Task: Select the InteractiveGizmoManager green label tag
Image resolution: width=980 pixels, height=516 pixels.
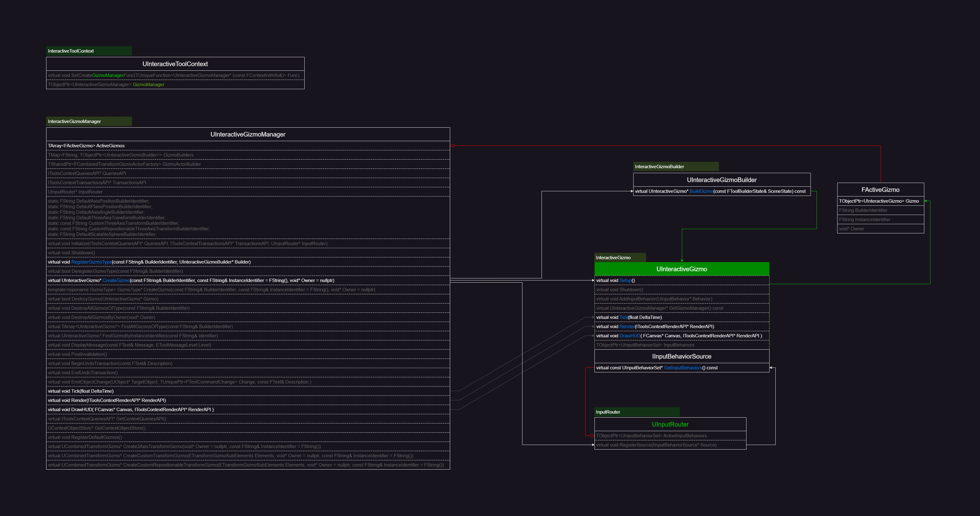Action: point(89,121)
